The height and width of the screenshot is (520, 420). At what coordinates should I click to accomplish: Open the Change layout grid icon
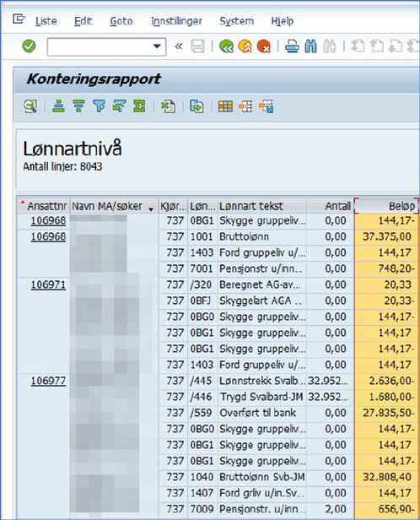225,106
